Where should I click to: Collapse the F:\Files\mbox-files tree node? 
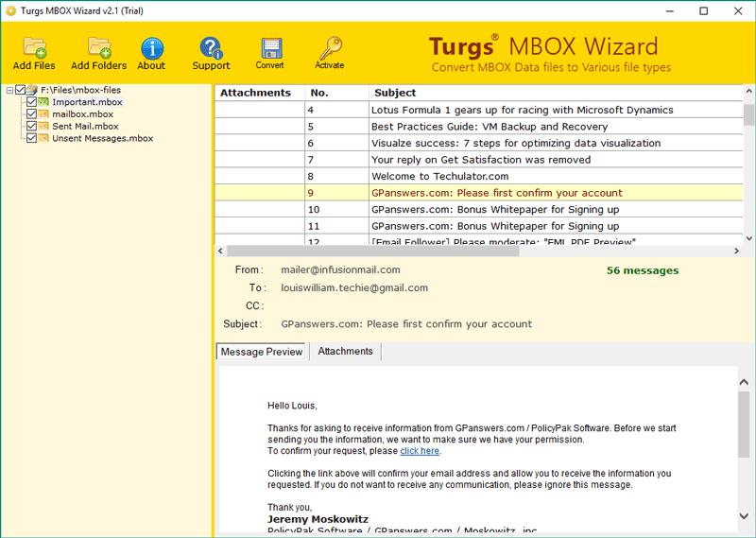pyautogui.click(x=9, y=90)
